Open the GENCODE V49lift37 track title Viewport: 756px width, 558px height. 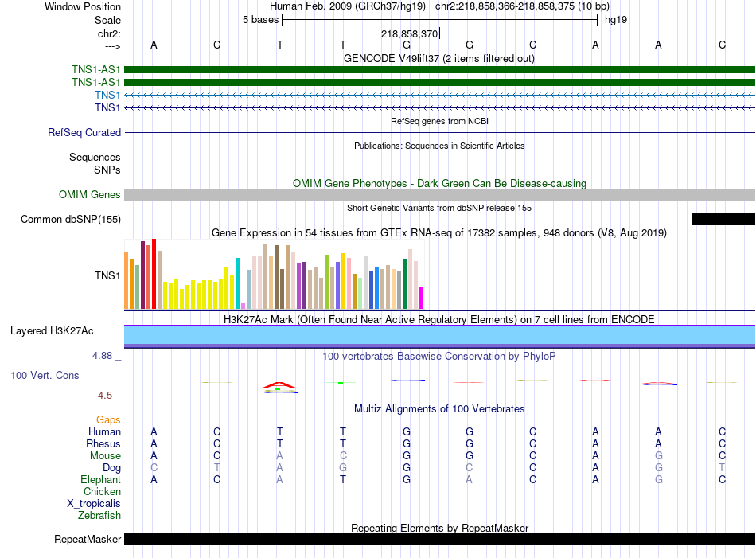click(x=438, y=58)
